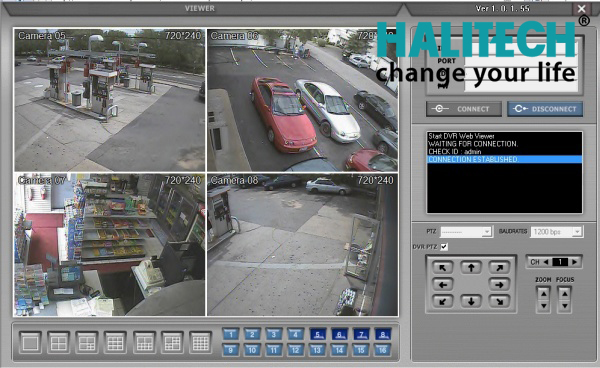Select the Camera 07 store interior feed
The width and height of the screenshot is (600, 368).
click(x=109, y=244)
